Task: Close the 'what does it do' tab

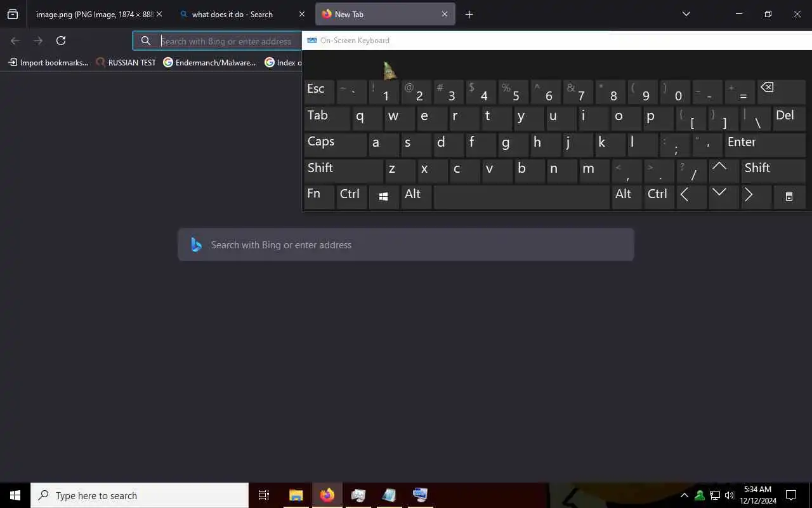Action: (x=302, y=14)
